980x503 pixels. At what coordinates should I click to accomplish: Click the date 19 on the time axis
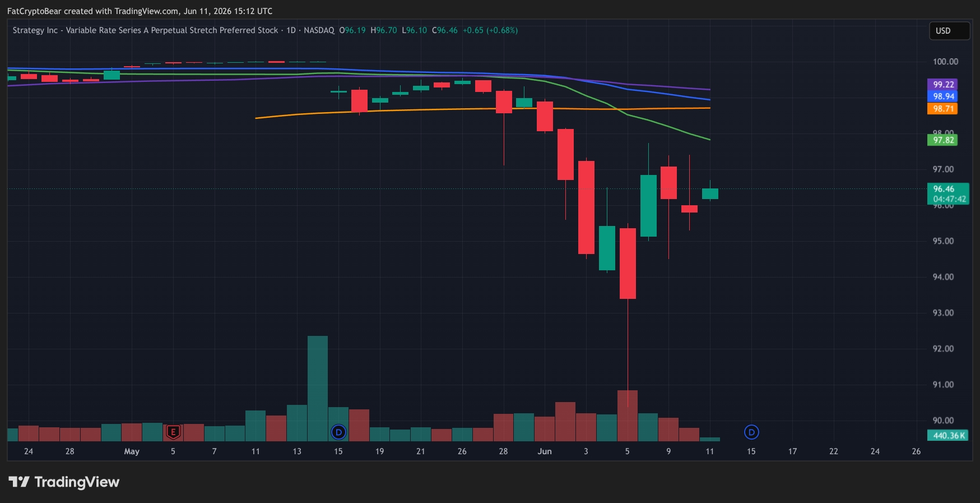(x=379, y=451)
